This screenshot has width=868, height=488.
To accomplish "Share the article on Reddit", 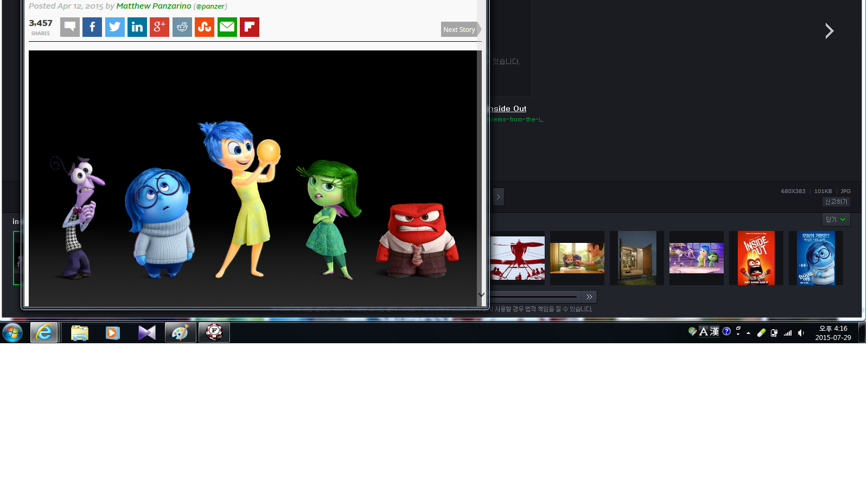I will [182, 27].
